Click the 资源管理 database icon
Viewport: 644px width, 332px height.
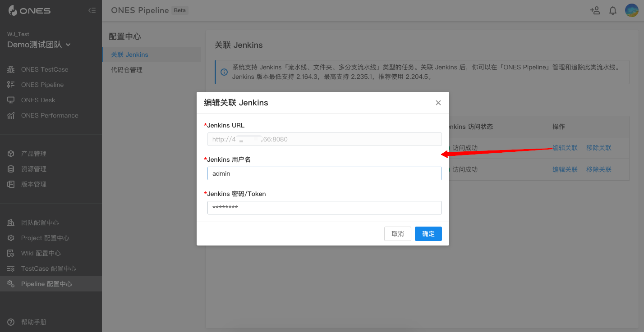(x=11, y=169)
